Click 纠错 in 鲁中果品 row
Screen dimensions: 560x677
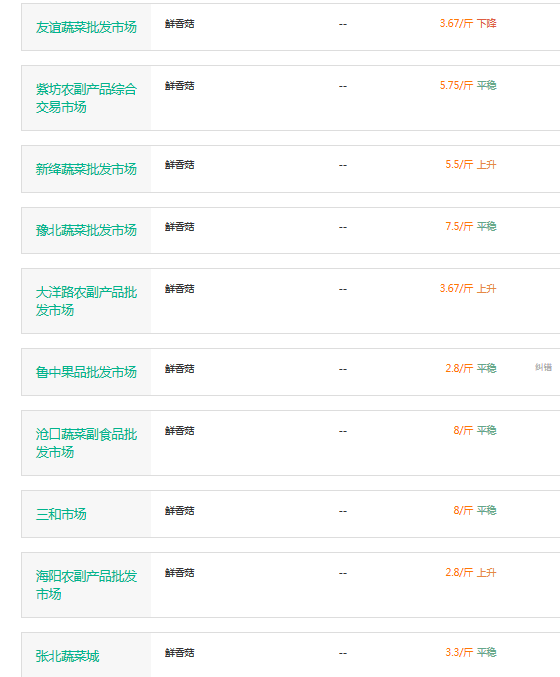click(543, 367)
